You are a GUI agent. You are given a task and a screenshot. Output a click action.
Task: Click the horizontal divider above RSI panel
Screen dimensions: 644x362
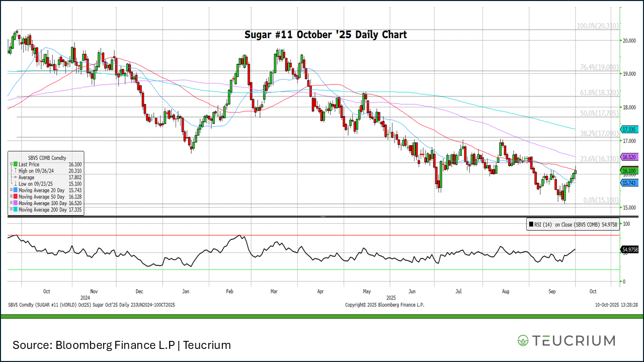point(322,217)
